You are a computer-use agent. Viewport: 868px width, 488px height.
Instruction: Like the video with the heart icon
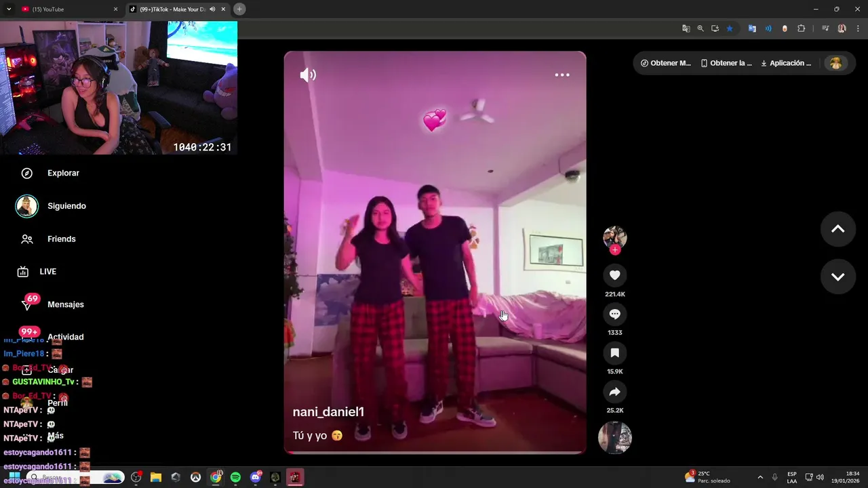tap(615, 275)
